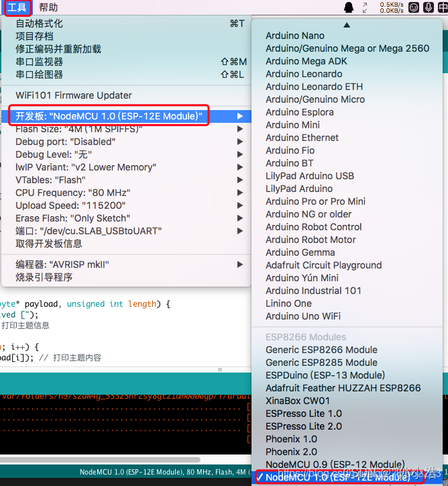Select Arduino Industrial 101 board

[347, 291]
